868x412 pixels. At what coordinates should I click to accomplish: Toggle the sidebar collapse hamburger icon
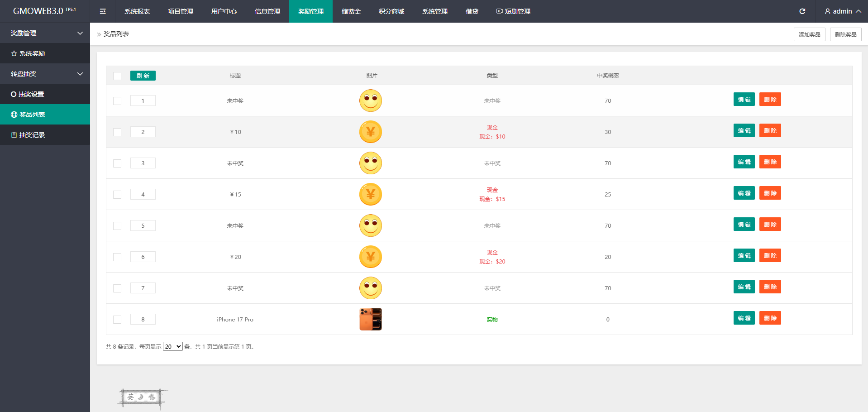pyautogui.click(x=103, y=11)
